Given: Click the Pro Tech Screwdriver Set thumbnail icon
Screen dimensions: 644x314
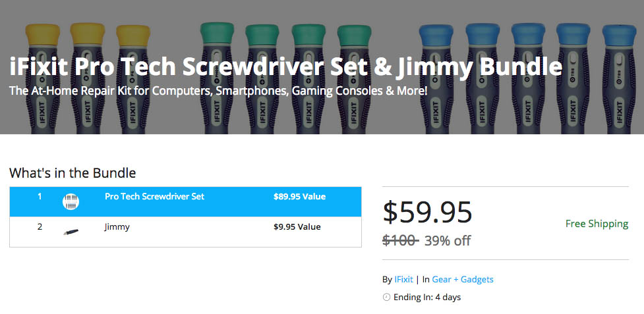Looking at the screenshot, I should 71,201.
